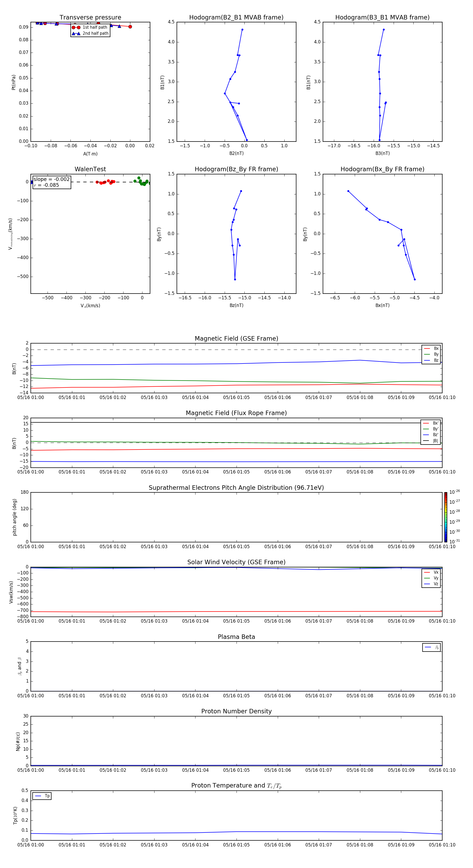Click the 'Vy' legend entry
The image size is (473, 868).
431,578
